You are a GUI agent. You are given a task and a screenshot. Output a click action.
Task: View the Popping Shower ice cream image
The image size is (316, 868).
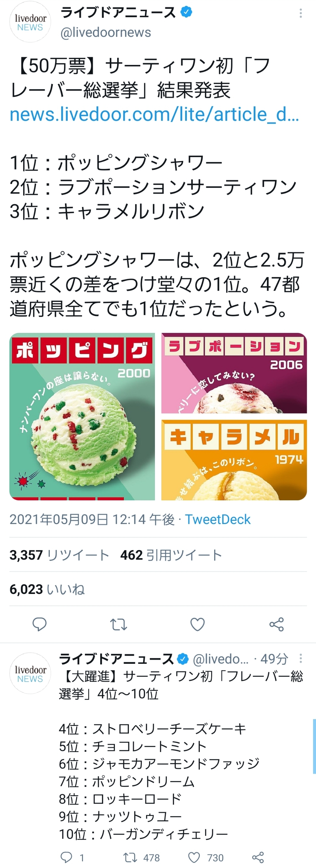click(82, 416)
